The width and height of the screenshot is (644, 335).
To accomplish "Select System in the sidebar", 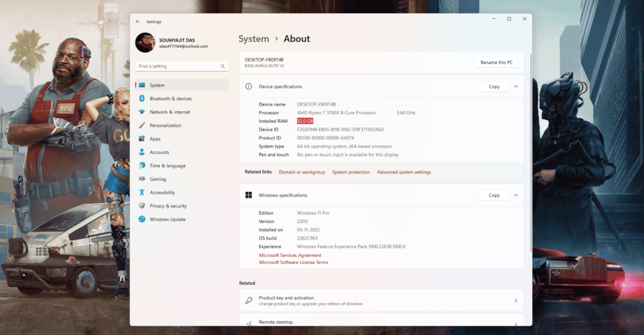I will coord(182,85).
